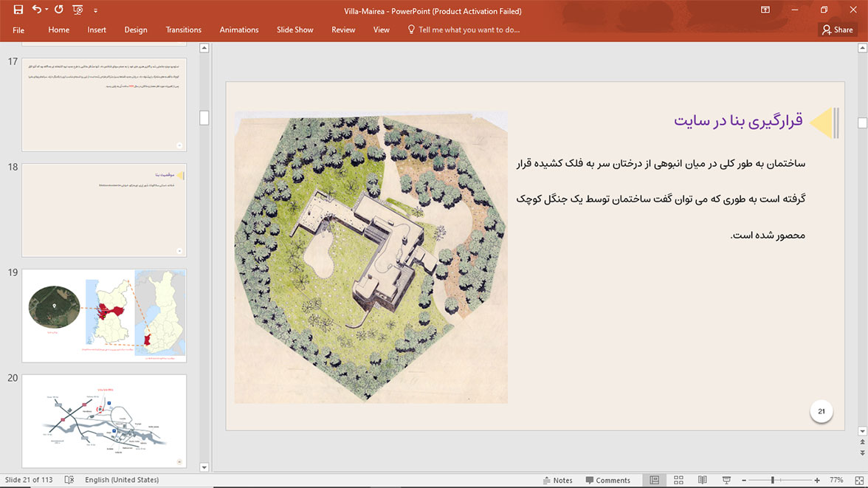Click the lightbulb Tell me icon
The width and height of the screenshot is (868, 488).
(410, 30)
